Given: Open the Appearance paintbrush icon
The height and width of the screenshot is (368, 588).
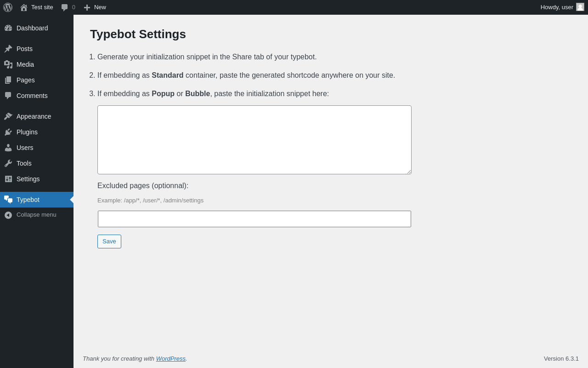Looking at the screenshot, I should [8, 116].
